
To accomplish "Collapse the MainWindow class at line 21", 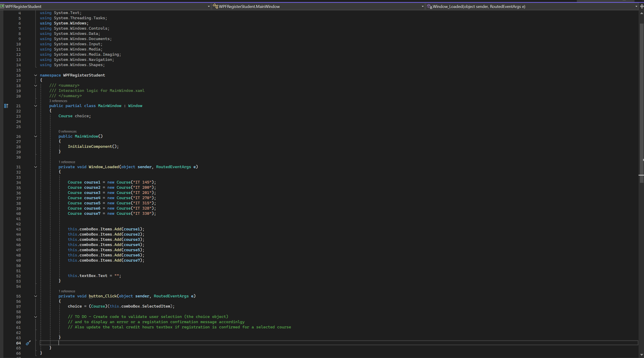I will click(x=36, y=106).
